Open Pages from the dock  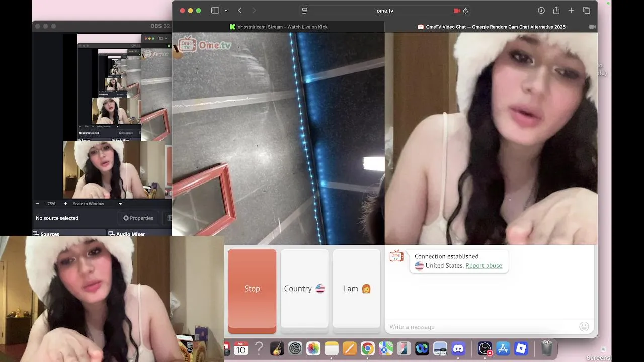tap(350, 348)
